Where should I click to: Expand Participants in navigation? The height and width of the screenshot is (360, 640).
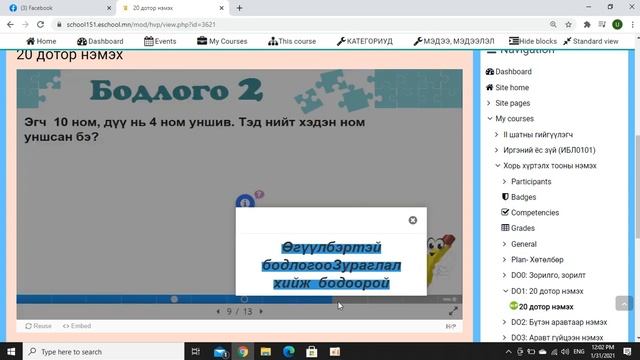(x=505, y=182)
